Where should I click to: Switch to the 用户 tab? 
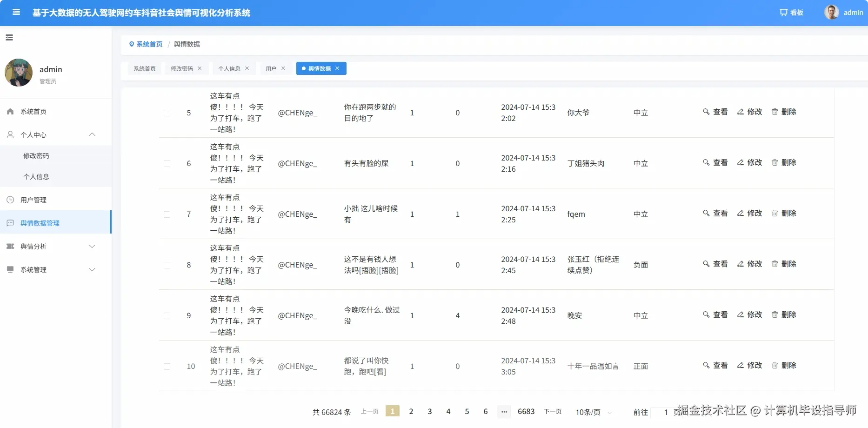271,68
